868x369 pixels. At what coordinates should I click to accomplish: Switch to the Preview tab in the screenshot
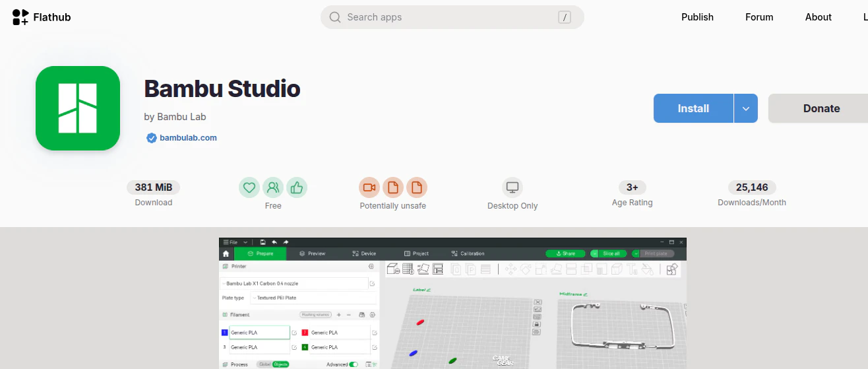[313, 253]
